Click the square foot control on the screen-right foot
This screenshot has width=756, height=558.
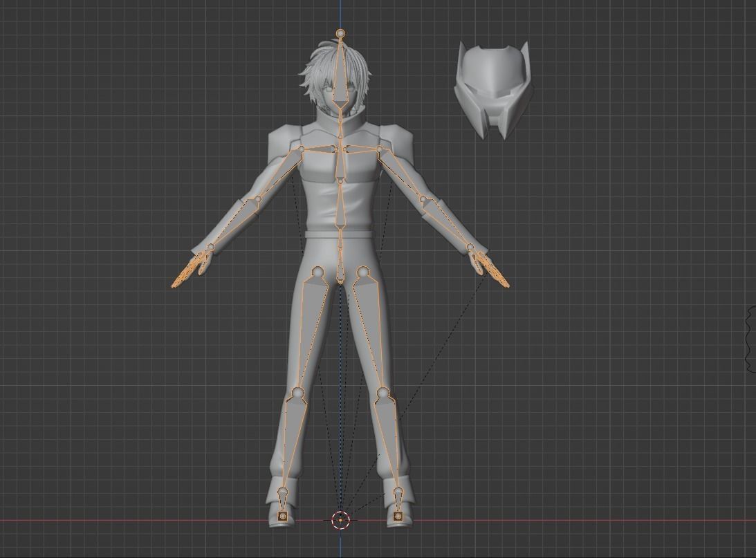click(x=398, y=517)
